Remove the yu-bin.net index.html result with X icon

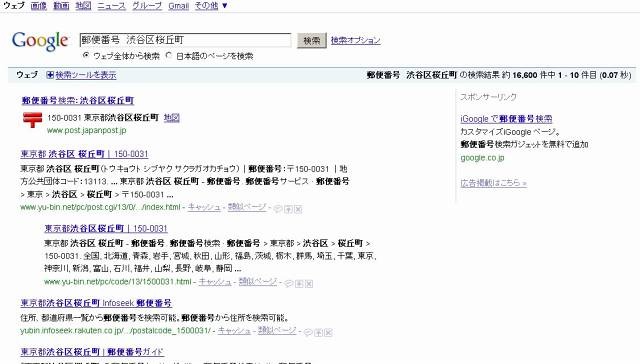pyautogui.click(x=298, y=209)
